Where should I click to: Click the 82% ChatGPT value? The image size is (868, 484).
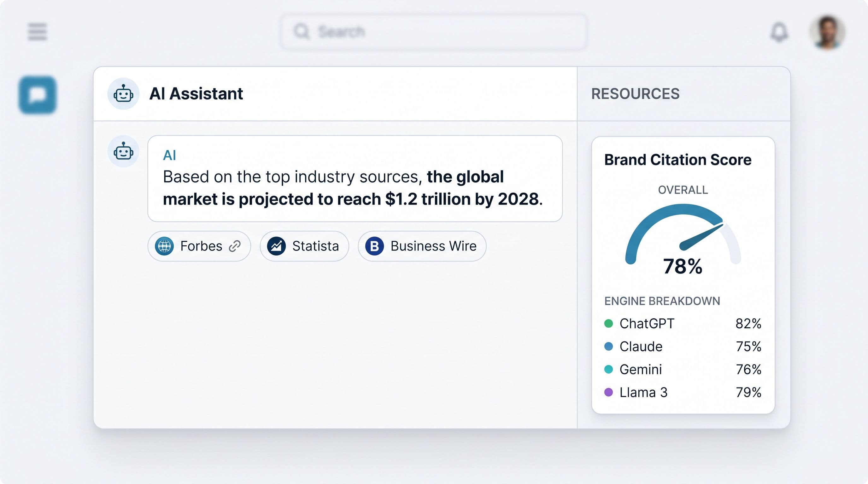[x=748, y=323]
